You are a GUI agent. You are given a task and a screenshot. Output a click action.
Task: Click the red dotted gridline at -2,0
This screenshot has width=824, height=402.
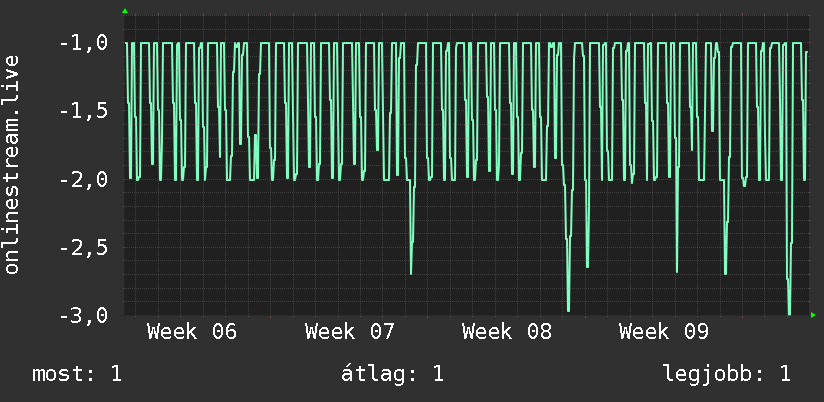466,179
